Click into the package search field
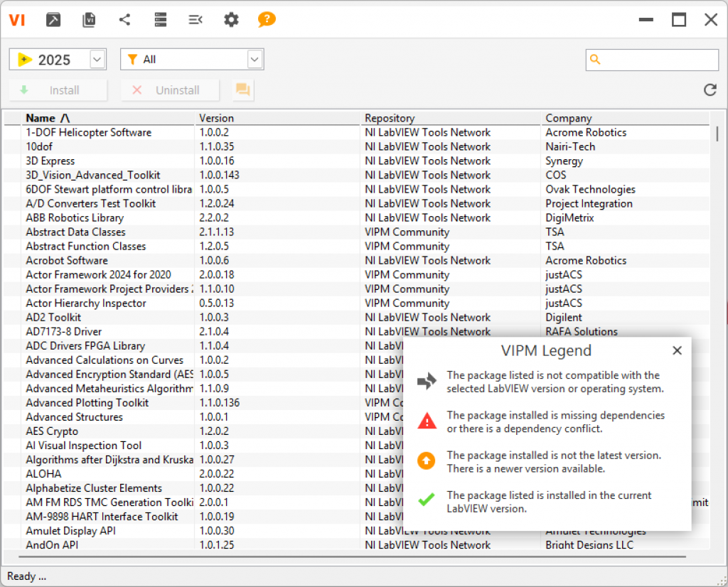This screenshot has width=728, height=587. (653, 60)
